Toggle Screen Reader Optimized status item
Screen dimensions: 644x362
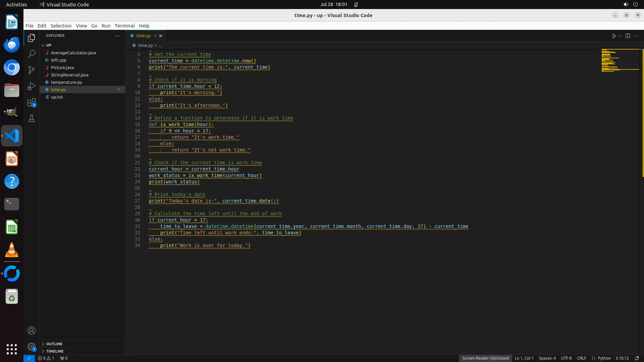point(485,358)
